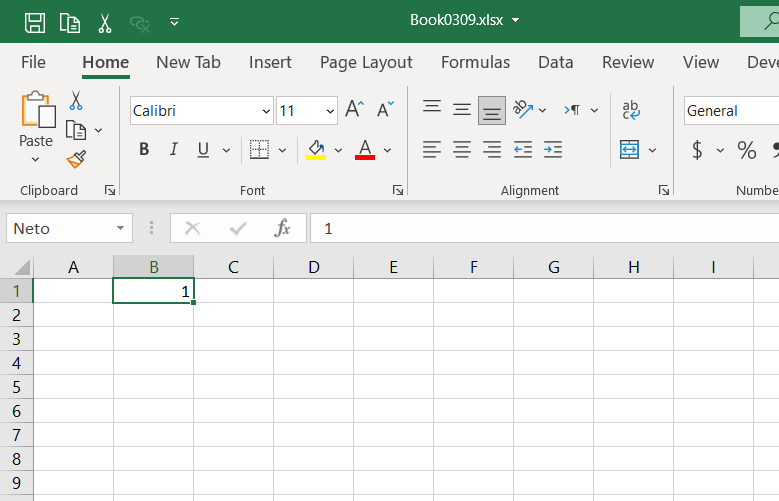Image resolution: width=779 pixels, height=501 pixels.
Task: Click Decrease Indent icon
Action: (523, 150)
